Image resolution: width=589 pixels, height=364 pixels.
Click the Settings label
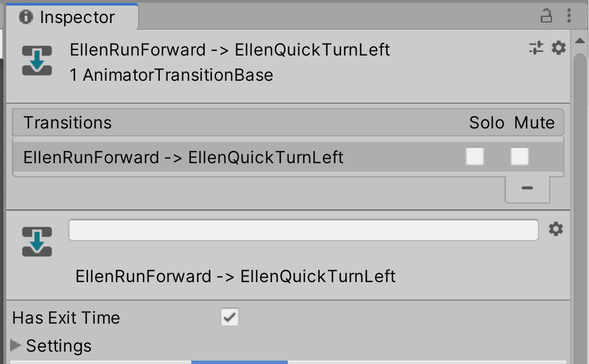click(x=59, y=345)
